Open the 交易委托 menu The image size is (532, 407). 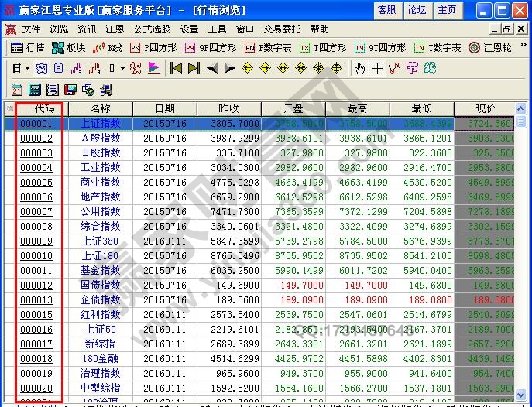(282, 29)
